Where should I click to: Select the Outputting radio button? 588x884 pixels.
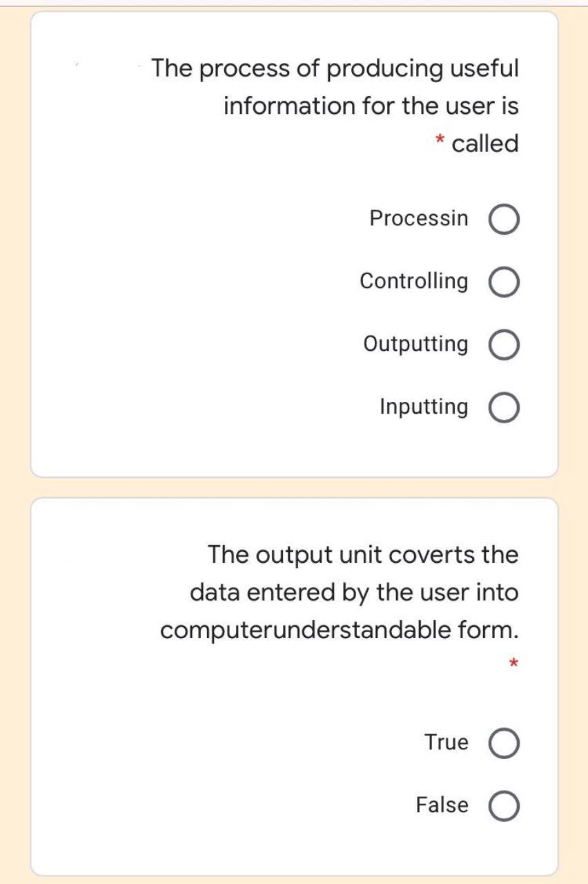pyautogui.click(x=502, y=343)
